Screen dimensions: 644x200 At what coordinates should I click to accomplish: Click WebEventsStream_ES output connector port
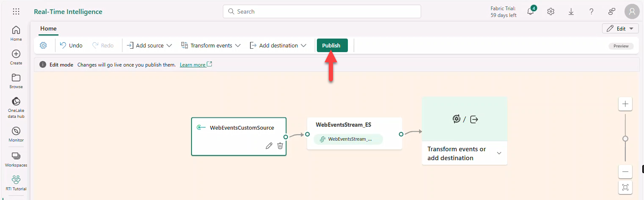(x=401, y=134)
